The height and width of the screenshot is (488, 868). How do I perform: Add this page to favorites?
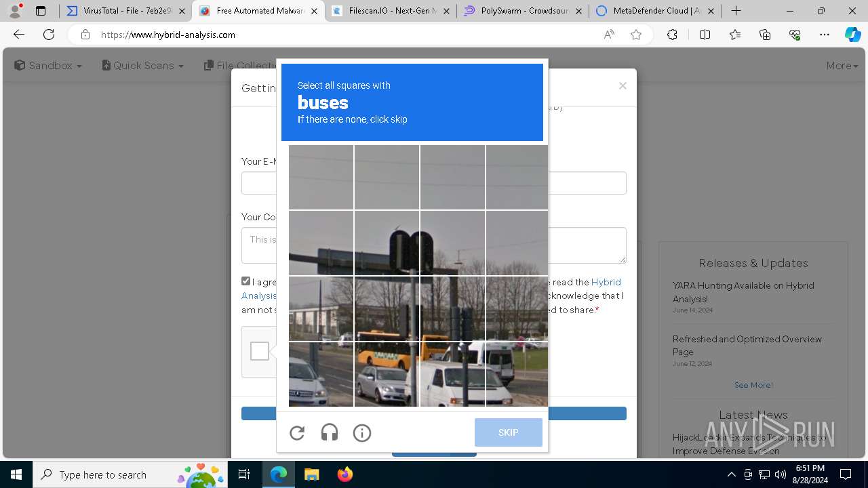(x=636, y=35)
